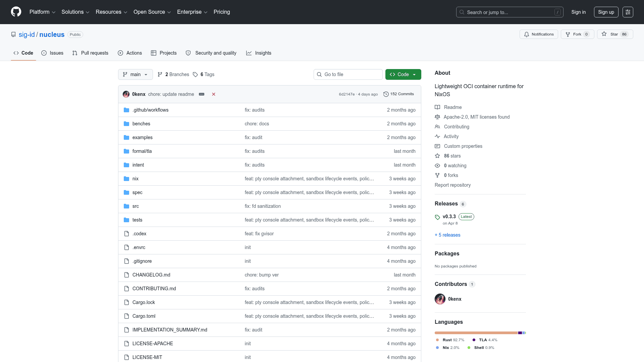Click the Pricing link in header
This screenshot has height=362, width=644.
(222, 12)
